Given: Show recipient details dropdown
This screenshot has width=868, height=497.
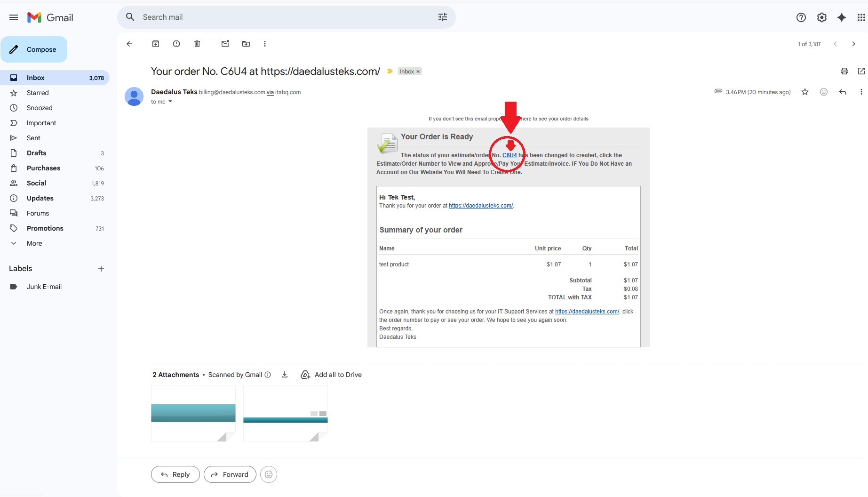Looking at the screenshot, I should point(170,102).
